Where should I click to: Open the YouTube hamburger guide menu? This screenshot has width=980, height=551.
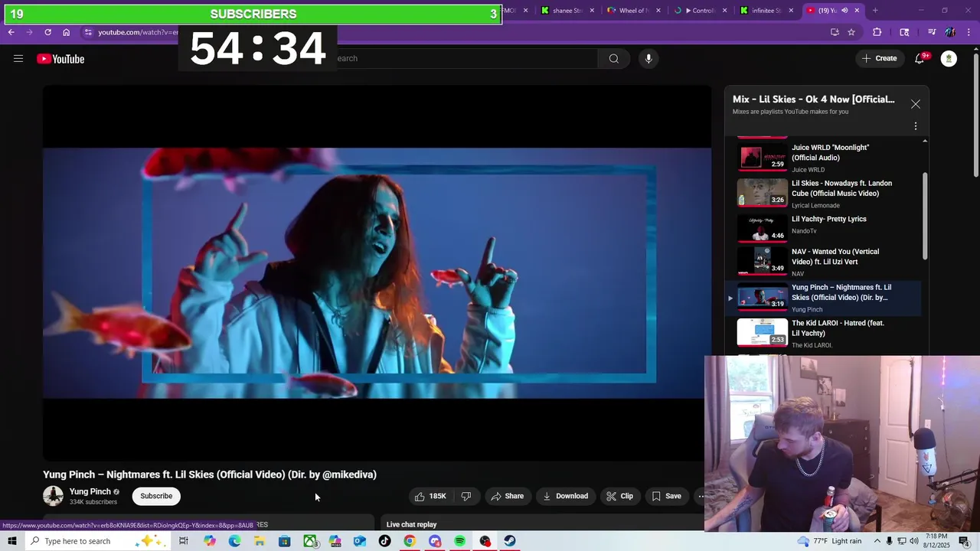pos(18,59)
